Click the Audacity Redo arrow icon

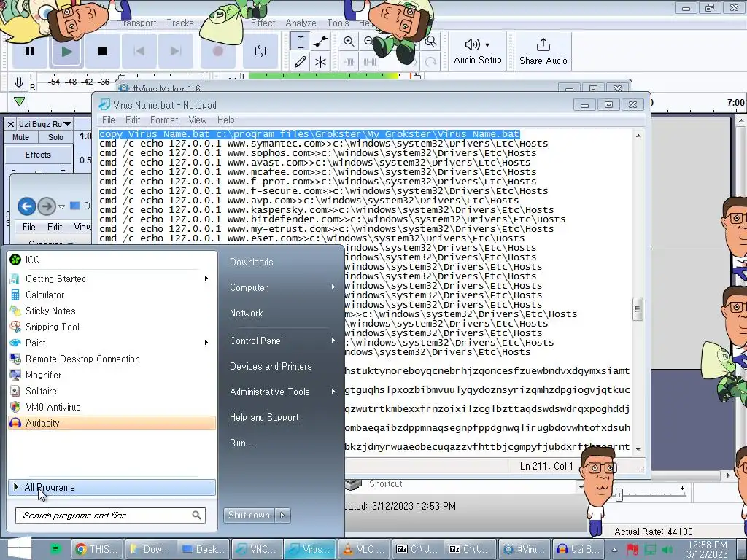tap(430, 62)
